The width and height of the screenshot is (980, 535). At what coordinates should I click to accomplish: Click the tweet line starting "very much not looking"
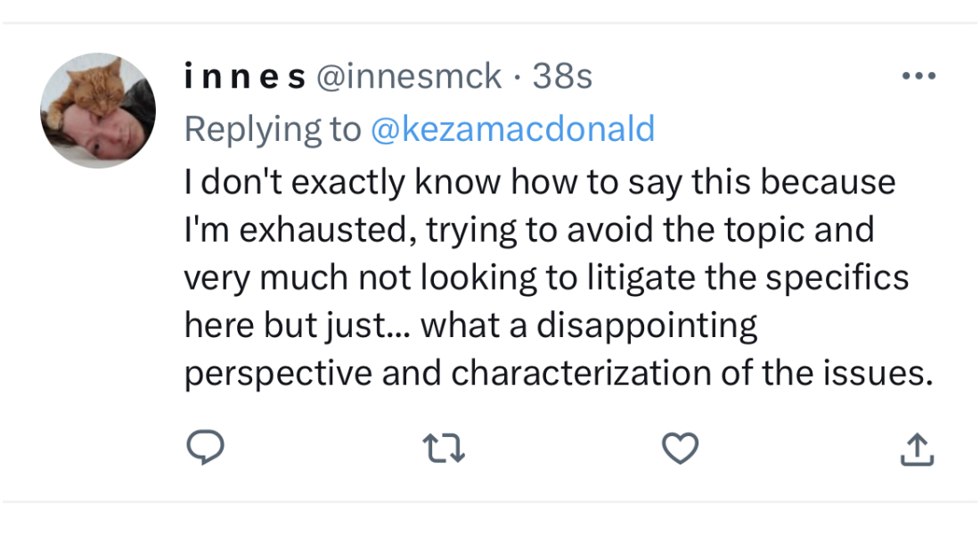[546, 278]
